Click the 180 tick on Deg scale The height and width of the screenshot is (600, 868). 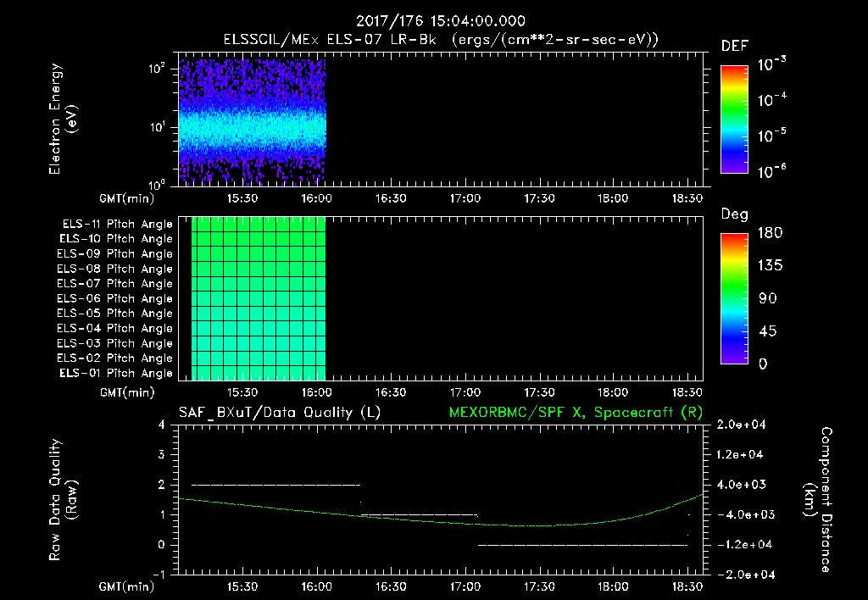770,232
